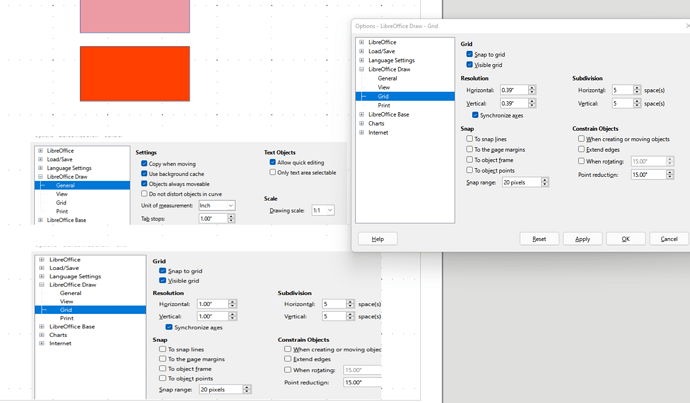
Task: Open Unit of measurement Inch dropdown
Action: pos(217,205)
